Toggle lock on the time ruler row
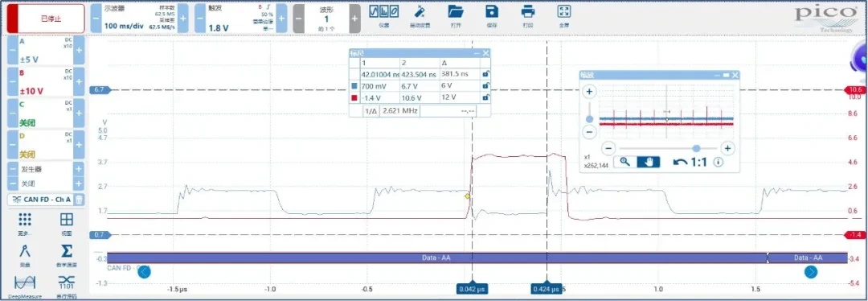This screenshot has height=301, width=868. pos(485,74)
